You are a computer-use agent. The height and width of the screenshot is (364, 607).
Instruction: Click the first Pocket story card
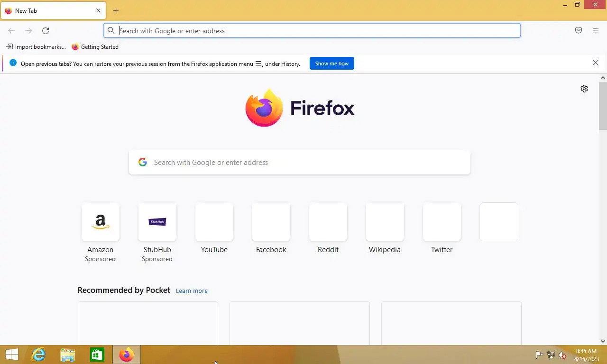click(148, 323)
